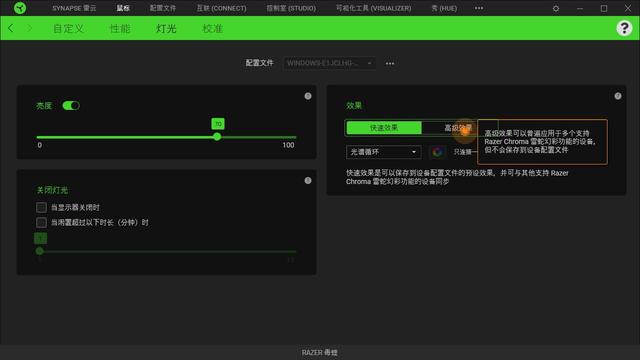This screenshot has height=360, width=640.
Task: Open the 亮 (HUE) tab
Action: pos(444,8)
